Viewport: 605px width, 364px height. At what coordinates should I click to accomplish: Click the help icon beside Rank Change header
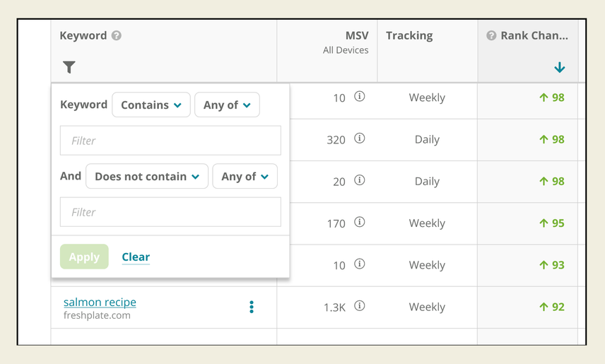[491, 35]
